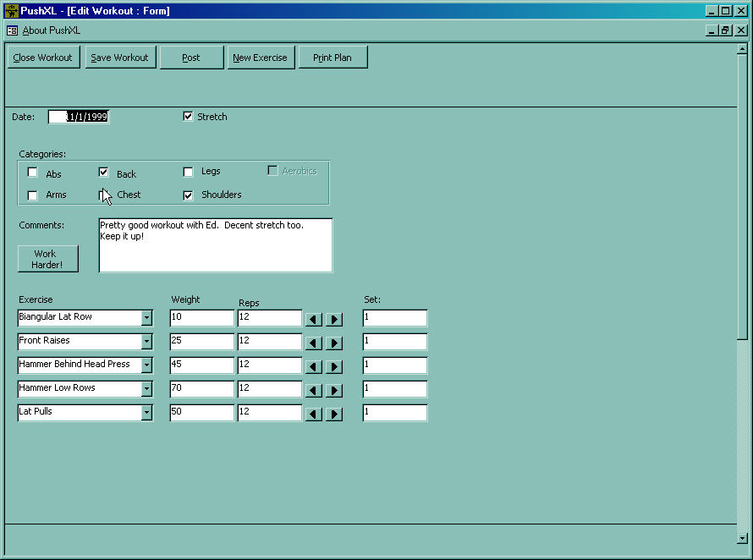Increase reps for Hammer Low Rows
The height and width of the screenshot is (560, 753).
point(334,391)
